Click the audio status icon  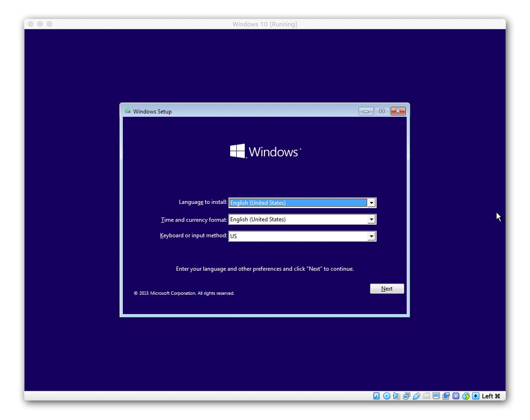[x=396, y=396]
